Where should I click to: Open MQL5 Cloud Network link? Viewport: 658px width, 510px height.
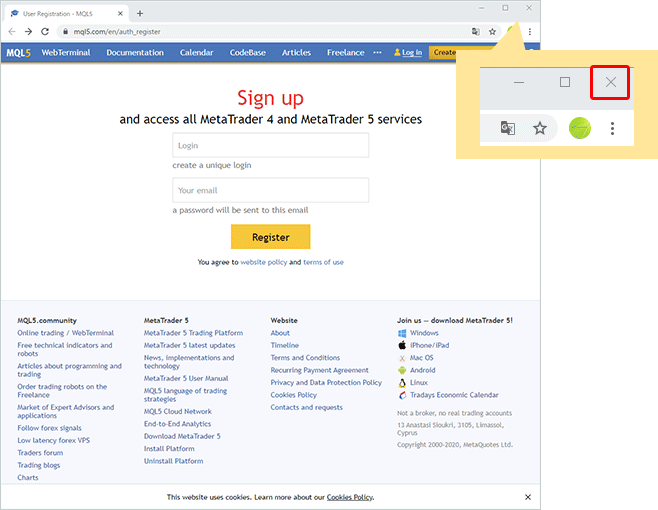point(178,411)
